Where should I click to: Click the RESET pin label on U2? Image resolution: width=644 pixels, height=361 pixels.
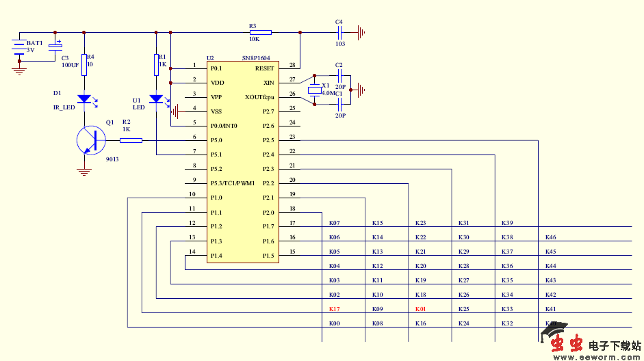coord(264,68)
